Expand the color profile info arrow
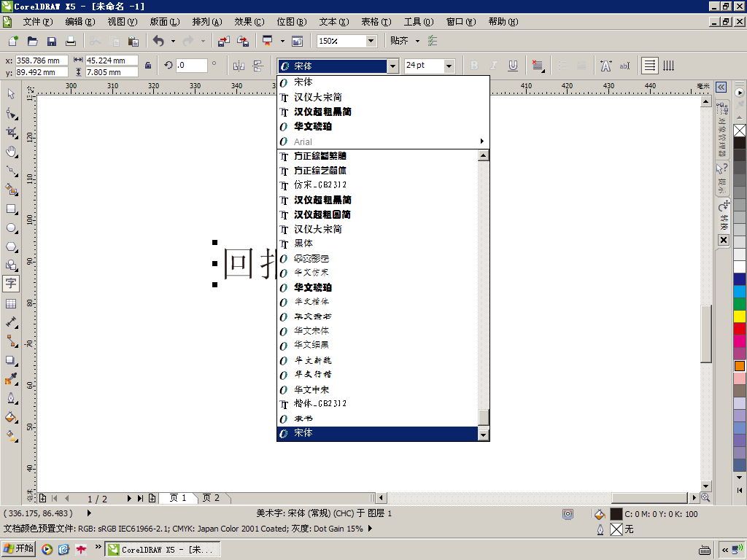Image resolution: width=747 pixels, height=560 pixels. point(370,529)
